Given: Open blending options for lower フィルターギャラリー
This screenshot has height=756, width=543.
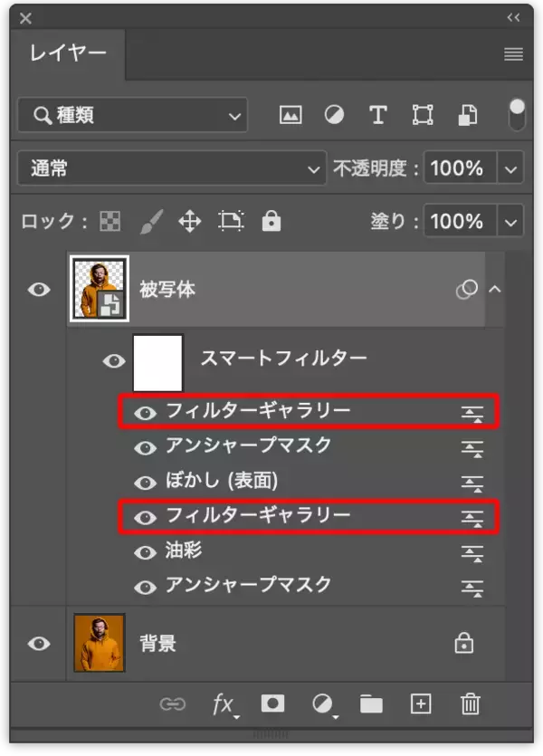Looking at the screenshot, I should (472, 518).
